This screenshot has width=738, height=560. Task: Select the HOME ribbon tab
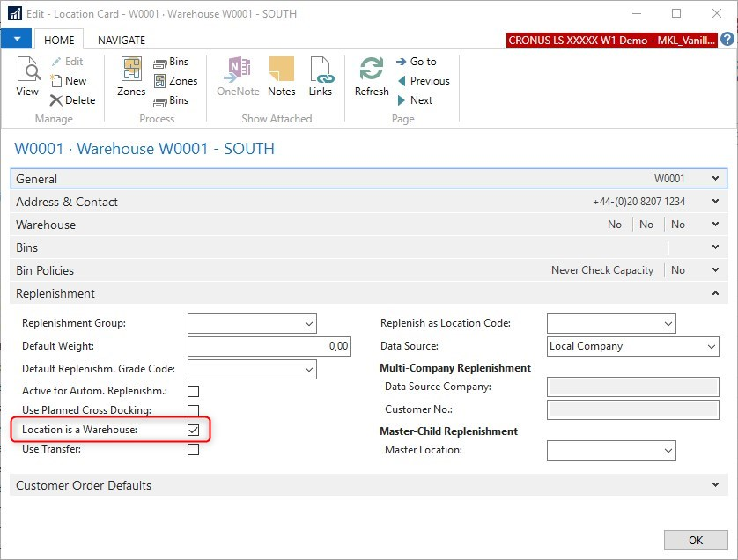pos(59,40)
